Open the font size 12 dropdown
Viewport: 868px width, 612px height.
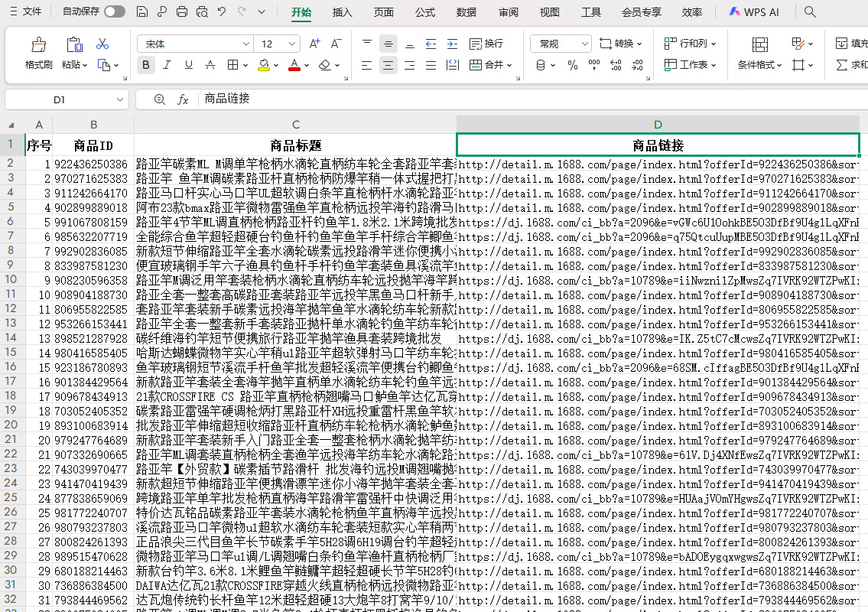click(291, 44)
